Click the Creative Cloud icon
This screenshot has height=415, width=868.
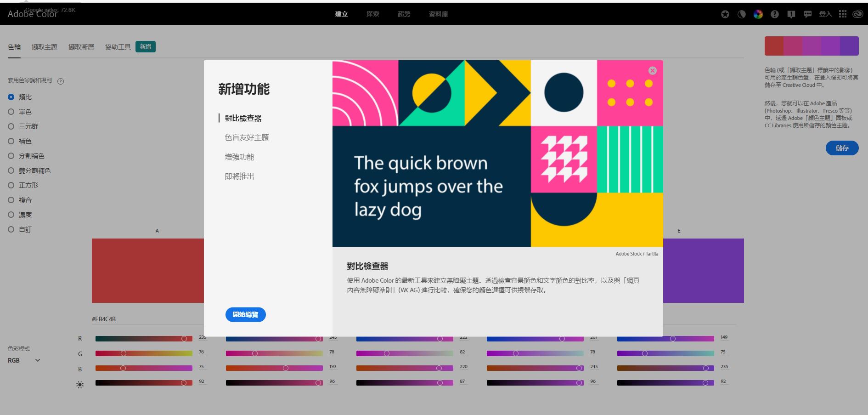(857, 14)
